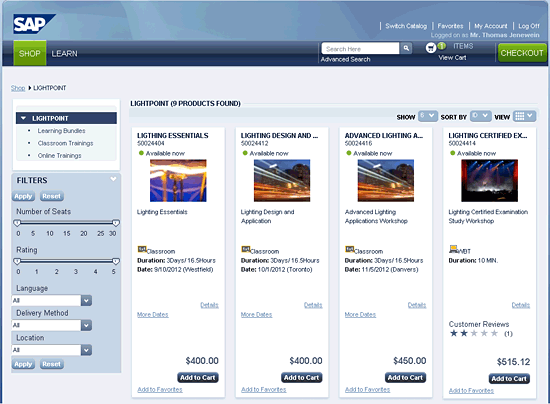Open the Advanced Lighting Applications thumbnail
The height and width of the screenshot is (404, 550).
pos(386,181)
